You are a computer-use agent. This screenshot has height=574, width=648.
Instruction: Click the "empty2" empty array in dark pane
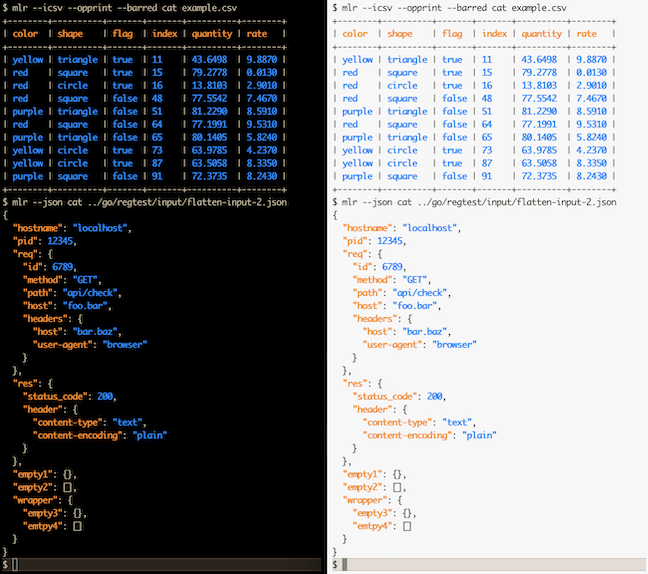pos(67,488)
